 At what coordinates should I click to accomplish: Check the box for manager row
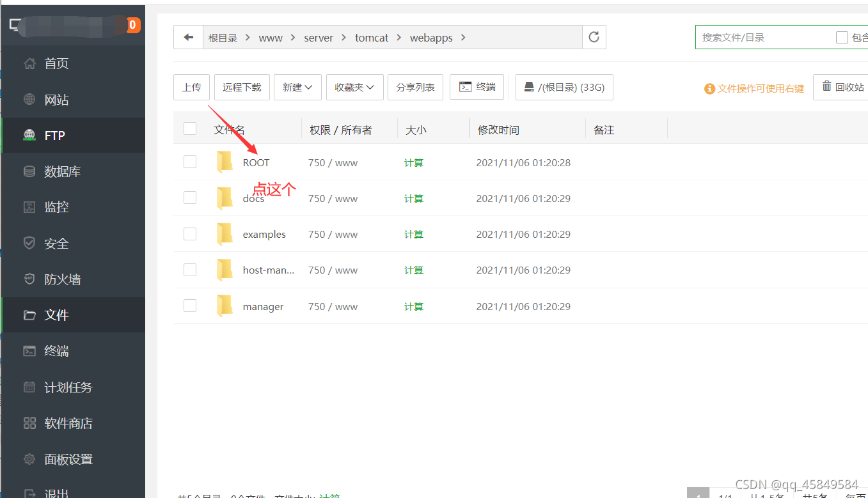190,305
